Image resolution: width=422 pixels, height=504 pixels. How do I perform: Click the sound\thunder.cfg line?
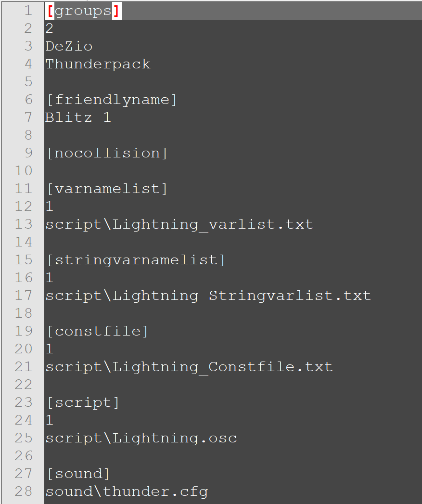coord(127,491)
